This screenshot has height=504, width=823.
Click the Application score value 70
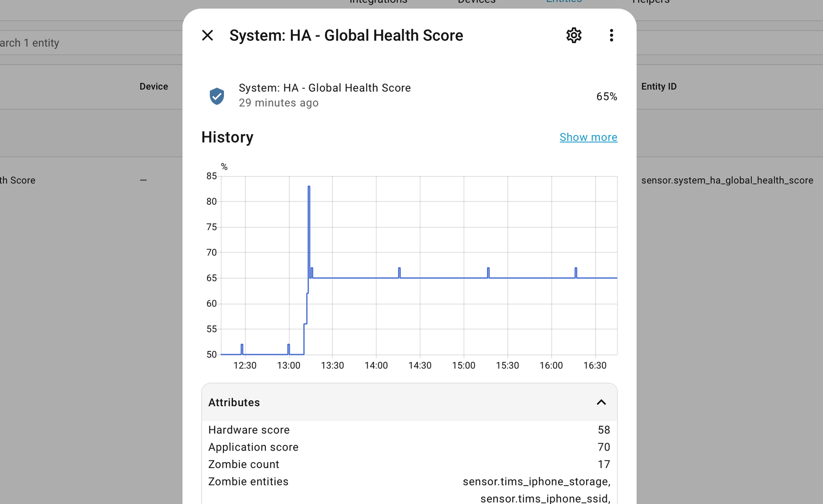pos(604,447)
